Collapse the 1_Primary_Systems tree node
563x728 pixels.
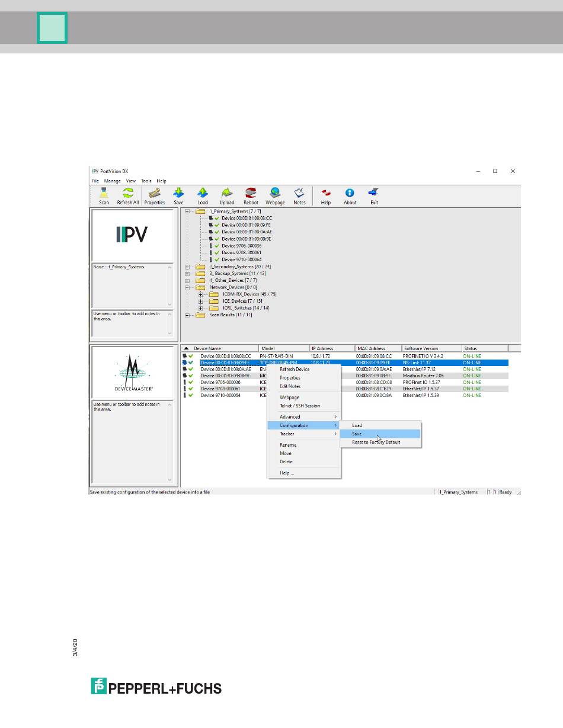[187, 211]
